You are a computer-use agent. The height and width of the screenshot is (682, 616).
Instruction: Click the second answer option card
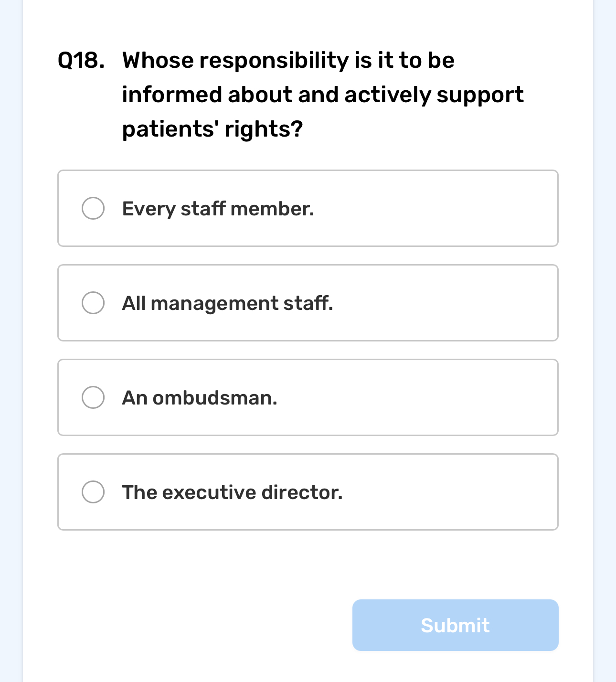click(308, 302)
